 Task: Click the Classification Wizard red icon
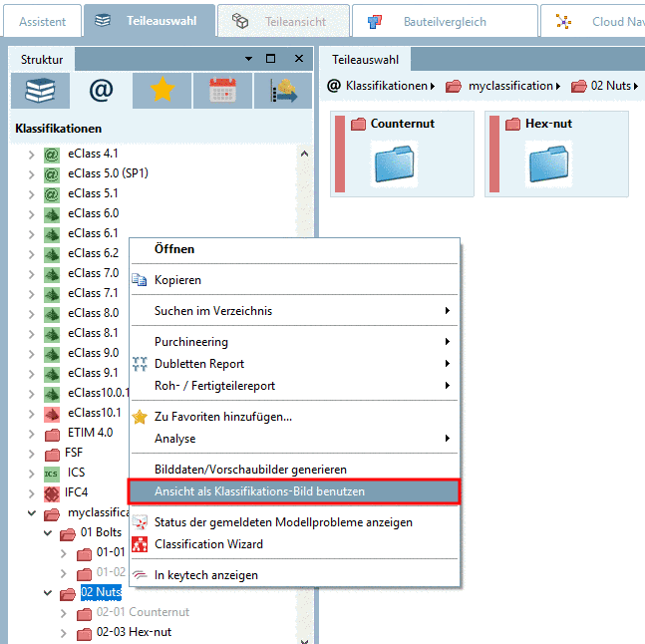pyautogui.click(x=140, y=544)
